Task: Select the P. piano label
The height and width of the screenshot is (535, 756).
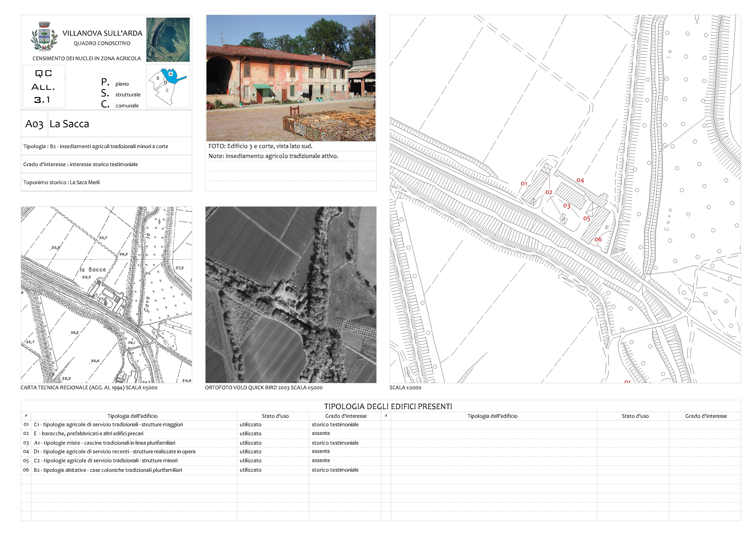Action: [x=115, y=82]
